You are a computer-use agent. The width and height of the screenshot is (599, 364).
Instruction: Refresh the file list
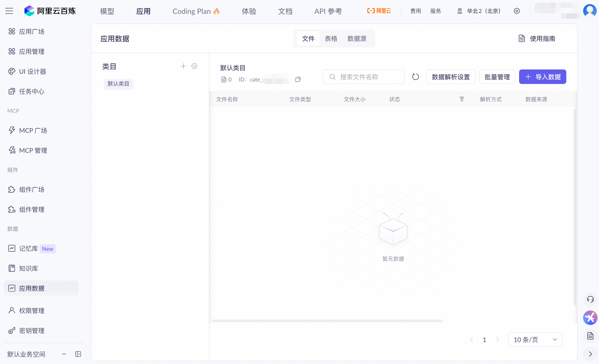click(415, 77)
